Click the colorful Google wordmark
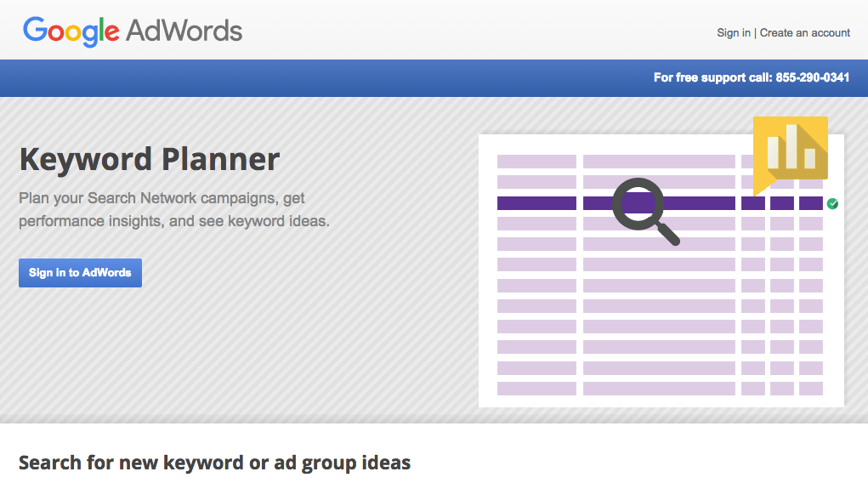Image resolution: width=868 pixels, height=483 pixels. [71, 31]
